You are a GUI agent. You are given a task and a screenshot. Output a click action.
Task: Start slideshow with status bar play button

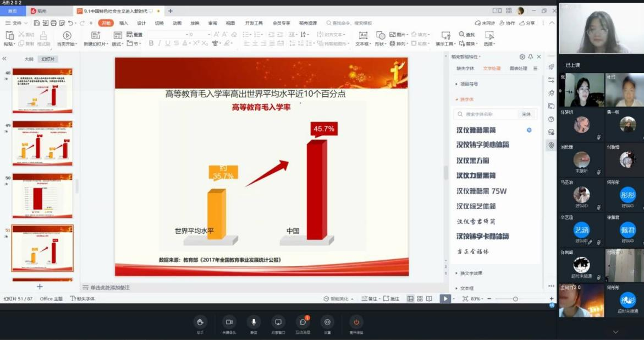pos(444,299)
